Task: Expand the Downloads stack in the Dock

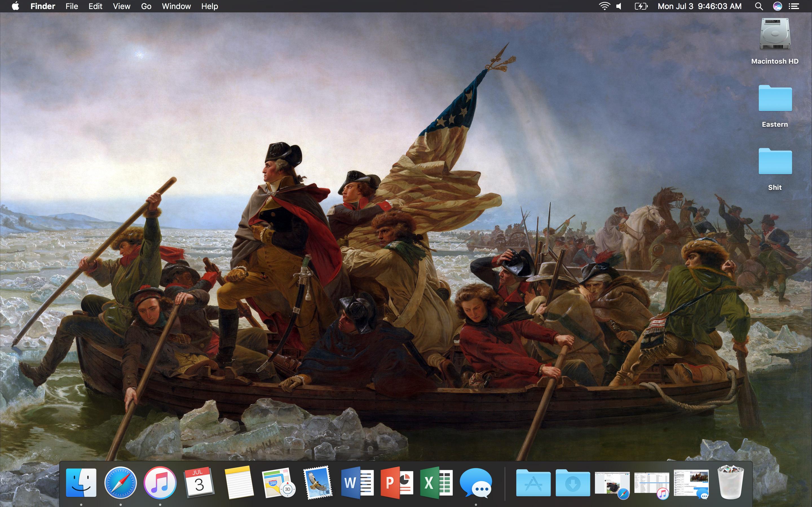Action: click(573, 483)
